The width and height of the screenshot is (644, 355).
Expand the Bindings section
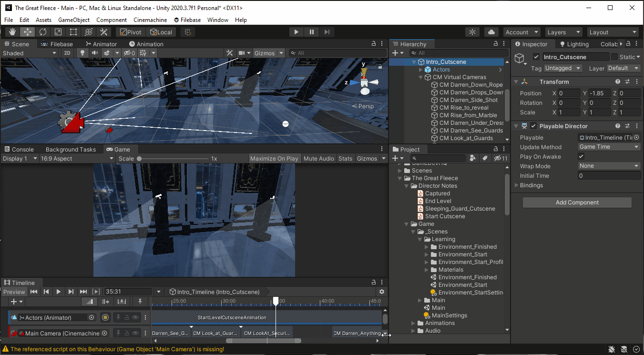point(517,185)
